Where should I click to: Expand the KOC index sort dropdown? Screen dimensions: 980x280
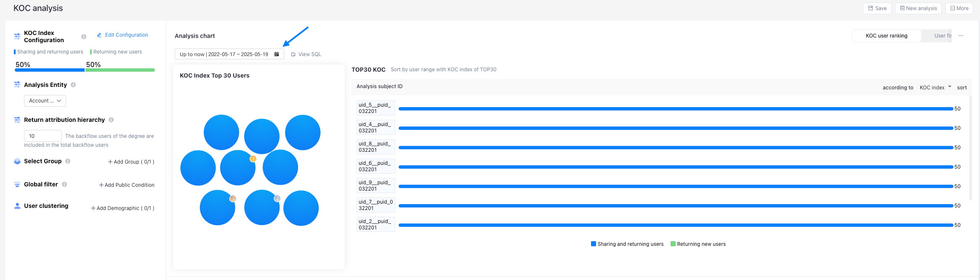(935, 88)
